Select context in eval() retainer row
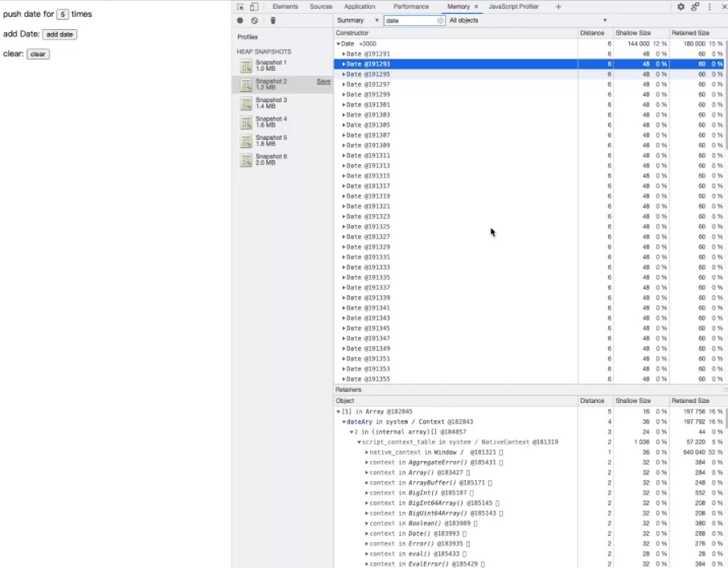Screen dimensions: 728x568 tap(529, 554)
